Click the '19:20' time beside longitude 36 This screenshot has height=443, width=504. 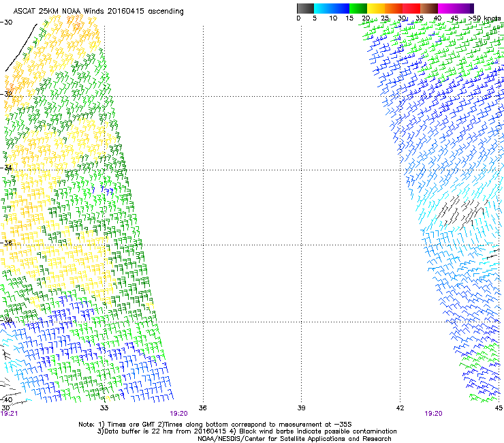(x=178, y=414)
